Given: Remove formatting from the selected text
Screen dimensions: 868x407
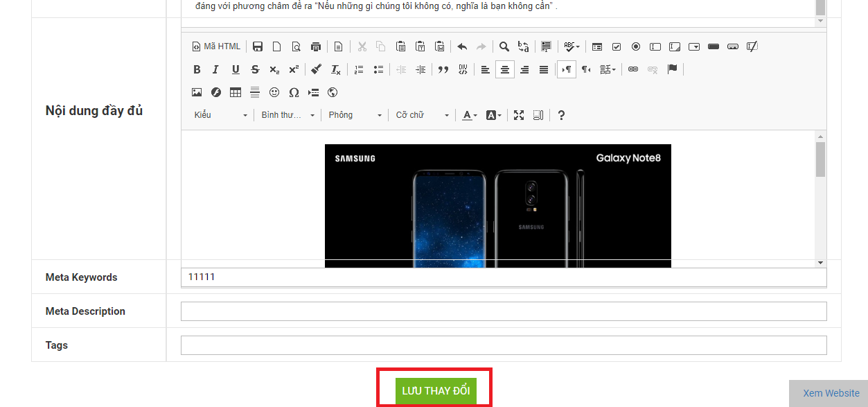Looking at the screenshot, I should [335, 69].
